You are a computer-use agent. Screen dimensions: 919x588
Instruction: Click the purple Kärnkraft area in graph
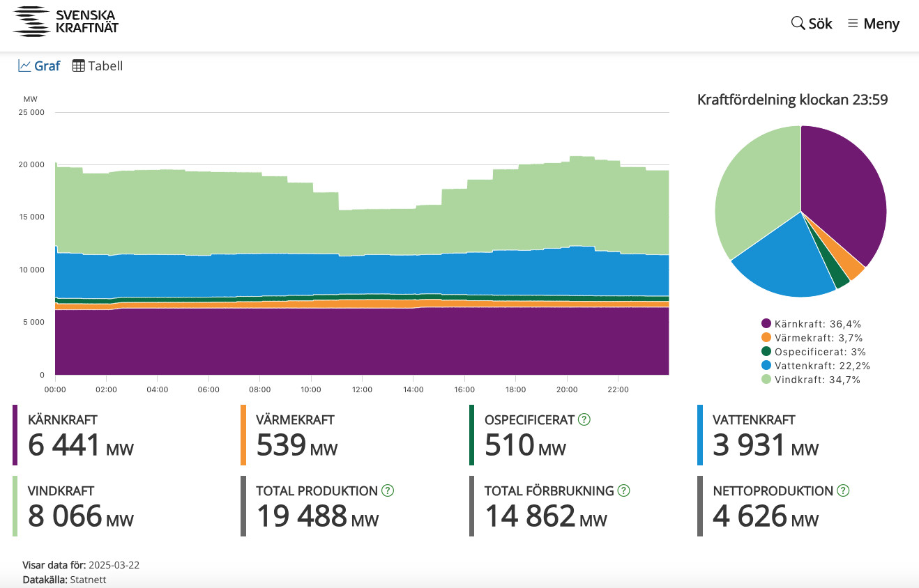tap(349, 341)
